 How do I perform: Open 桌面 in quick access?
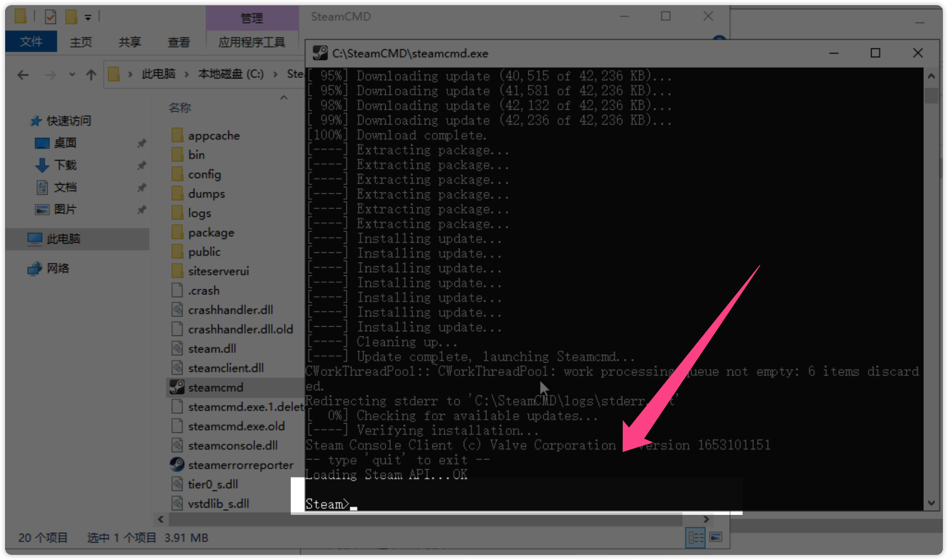[x=55, y=143]
